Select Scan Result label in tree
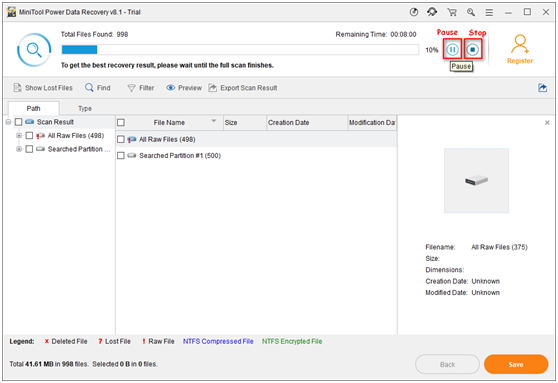 [56, 122]
